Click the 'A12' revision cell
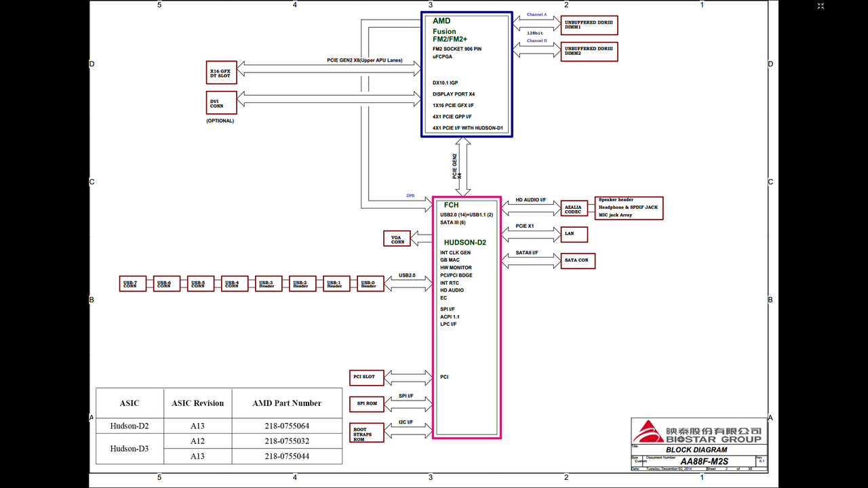868x488 pixels. point(197,441)
